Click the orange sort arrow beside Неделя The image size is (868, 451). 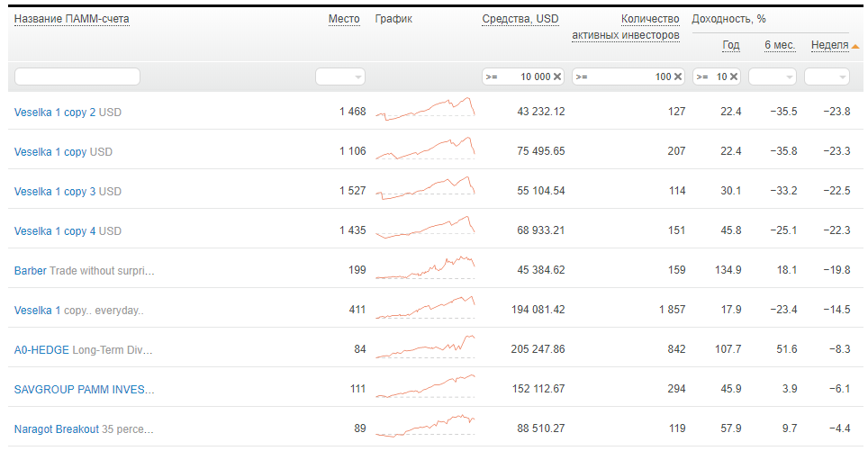point(855,47)
